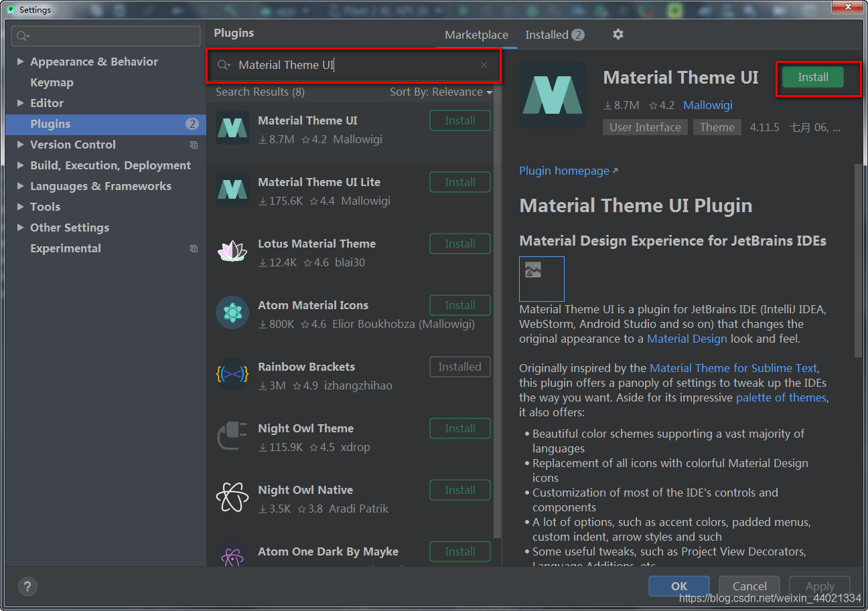Click Experimental project-level icon
Image resolution: width=868 pixels, height=611 pixels.
coord(194,248)
